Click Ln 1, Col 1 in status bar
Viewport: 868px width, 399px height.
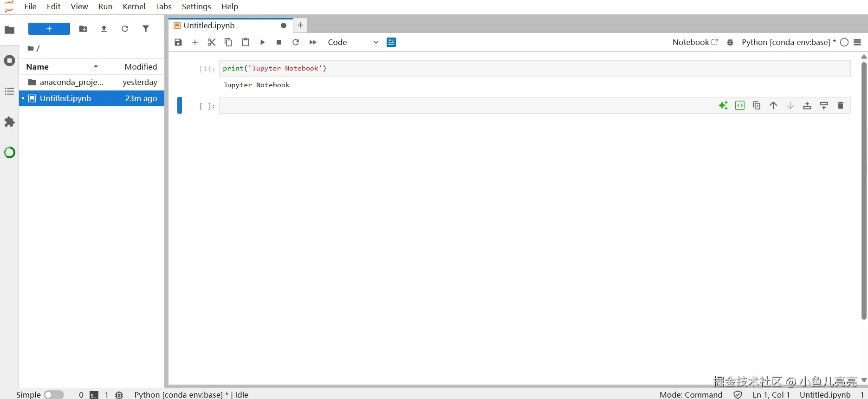click(771, 394)
